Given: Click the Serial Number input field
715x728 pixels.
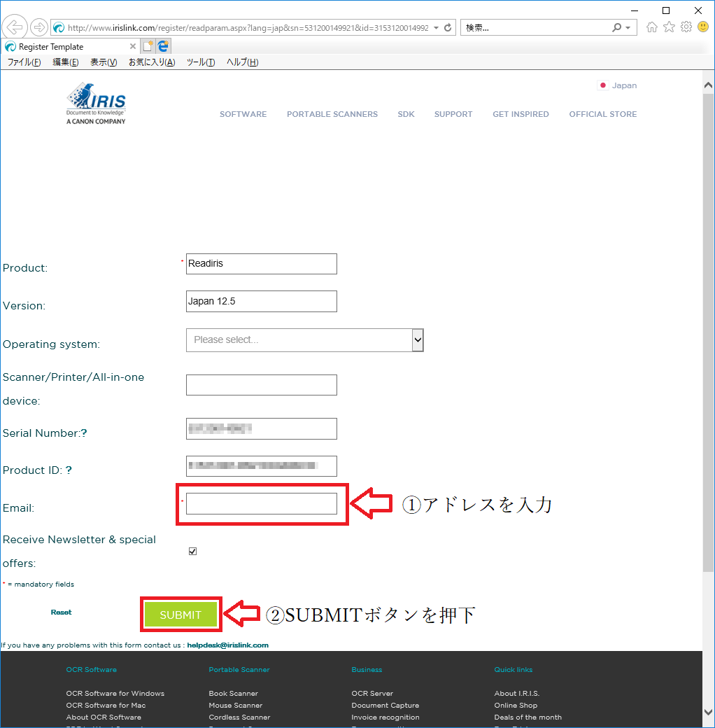Looking at the screenshot, I should [262, 428].
